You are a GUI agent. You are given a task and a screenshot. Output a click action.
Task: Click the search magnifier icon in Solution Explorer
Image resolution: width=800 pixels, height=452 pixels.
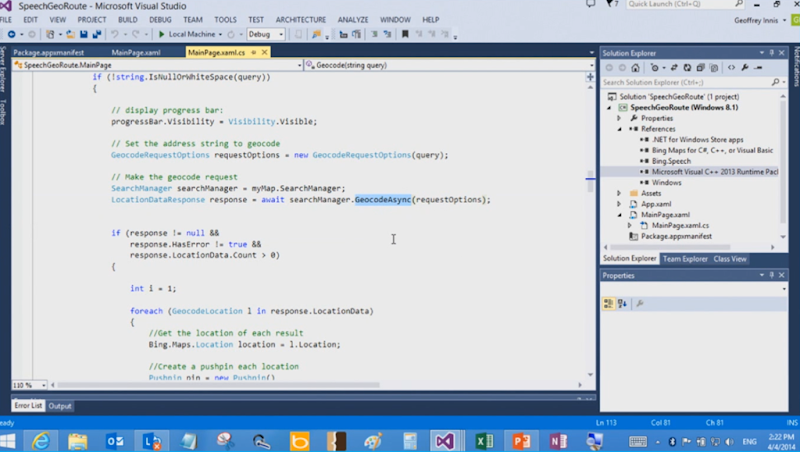click(x=776, y=82)
